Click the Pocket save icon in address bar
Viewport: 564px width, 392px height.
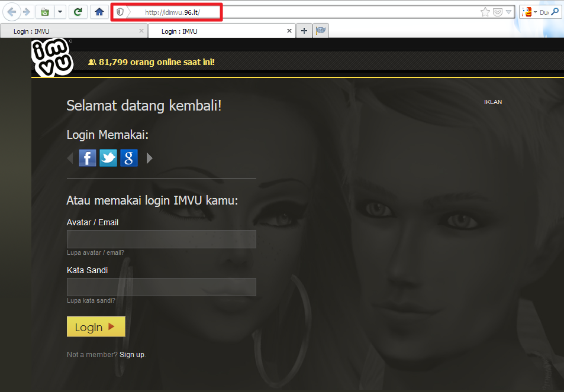[x=498, y=12]
